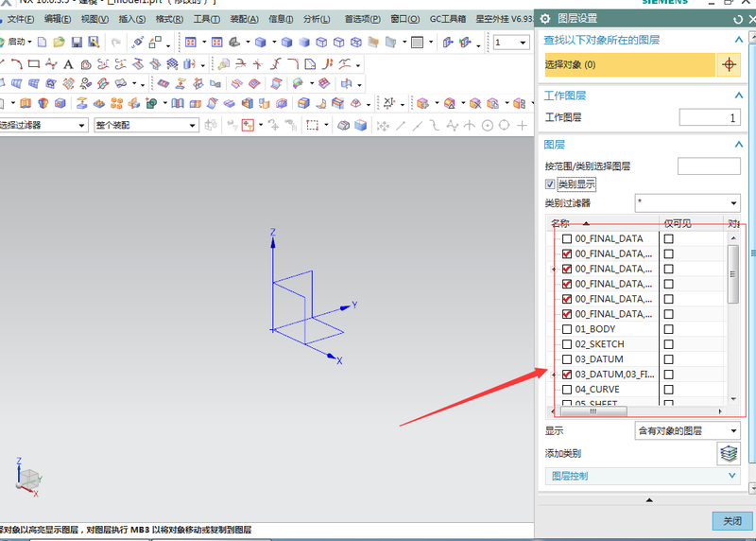Click the Add Category stacked layers icon
The image size is (756, 541).
click(729, 454)
